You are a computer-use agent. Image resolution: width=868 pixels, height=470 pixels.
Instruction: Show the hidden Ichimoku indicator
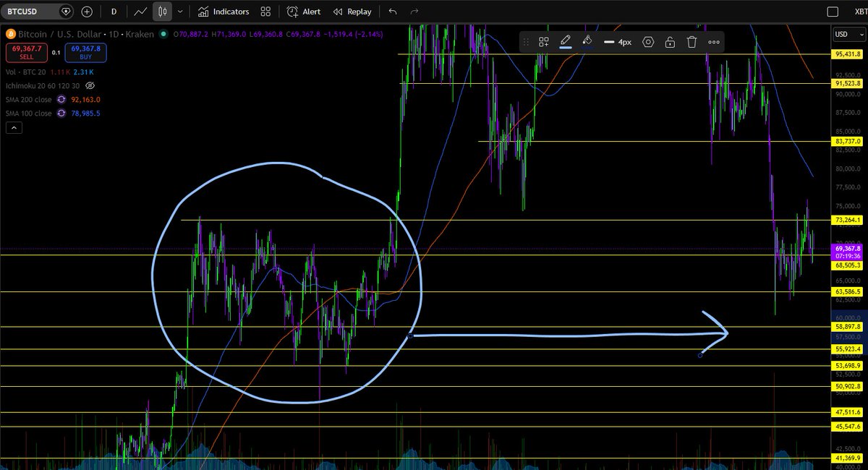pyautogui.click(x=90, y=85)
